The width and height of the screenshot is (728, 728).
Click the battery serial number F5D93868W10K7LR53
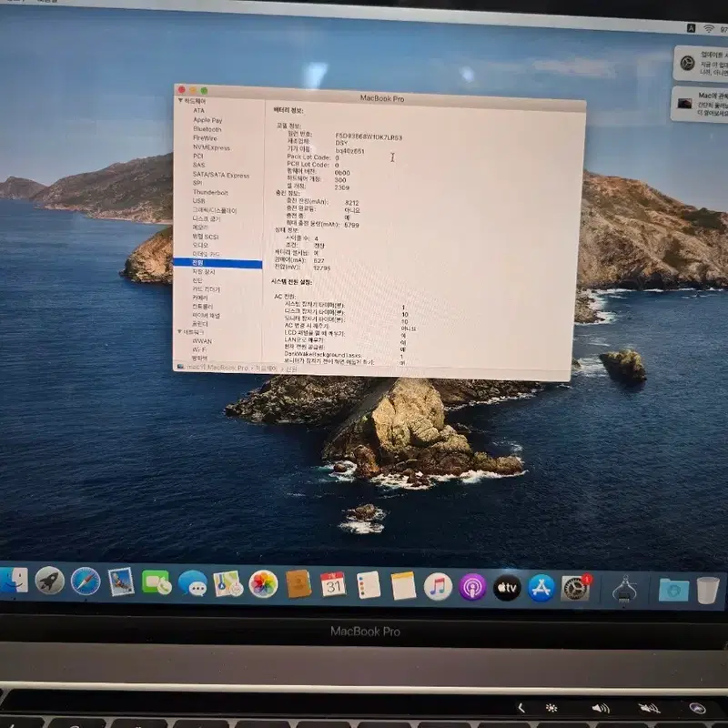[x=369, y=137]
